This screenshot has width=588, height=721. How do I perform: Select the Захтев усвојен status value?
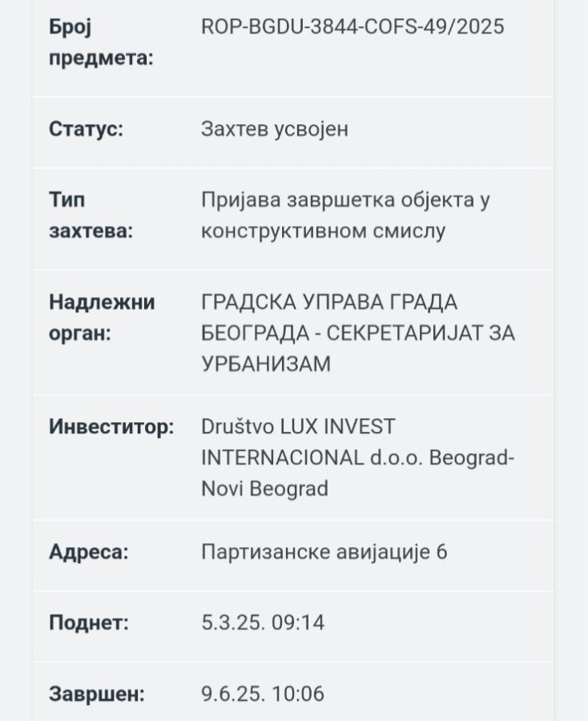[275, 129]
